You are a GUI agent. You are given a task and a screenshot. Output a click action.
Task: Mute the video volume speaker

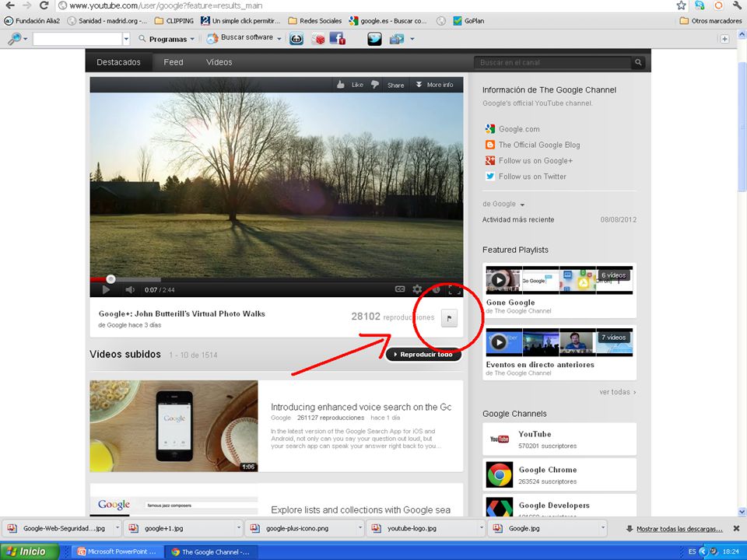pyautogui.click(x=130, y=289)
